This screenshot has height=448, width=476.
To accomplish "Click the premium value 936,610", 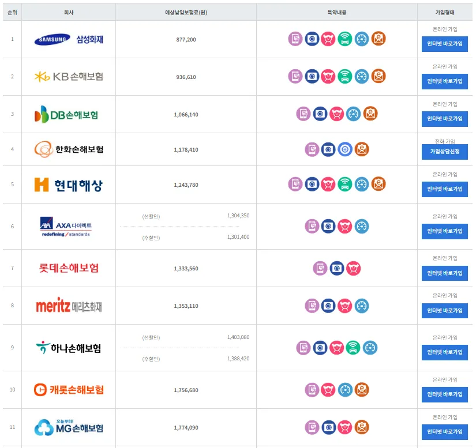I will point(186,77).
